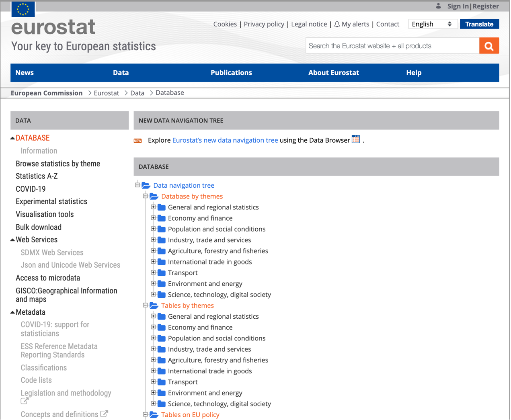Click Data in the breadcrumb
Image resolution: width=511 pixels, height=420 pixels.
137,93
